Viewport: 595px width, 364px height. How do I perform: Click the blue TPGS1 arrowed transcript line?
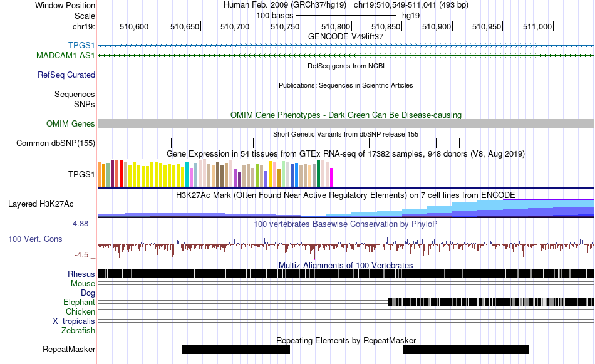coord(346,46)
